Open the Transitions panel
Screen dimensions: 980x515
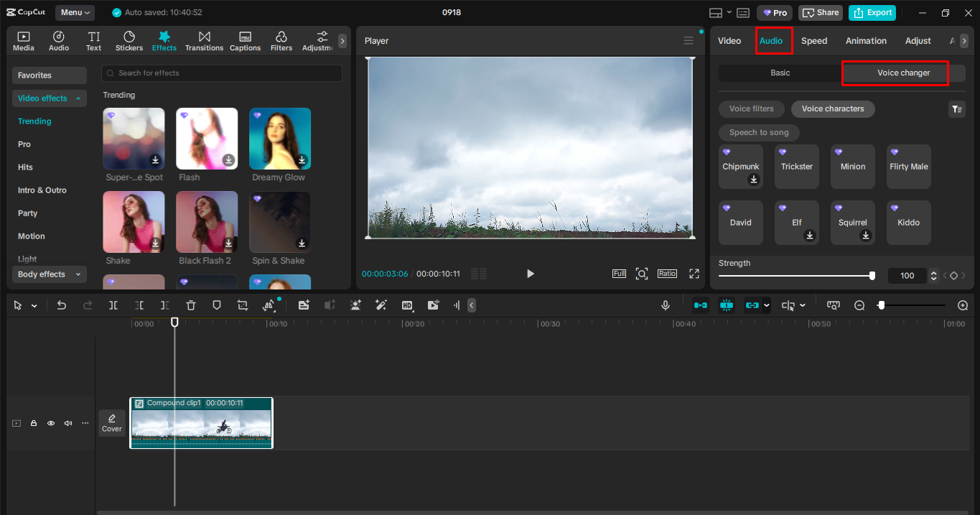[x=204, y=41]
